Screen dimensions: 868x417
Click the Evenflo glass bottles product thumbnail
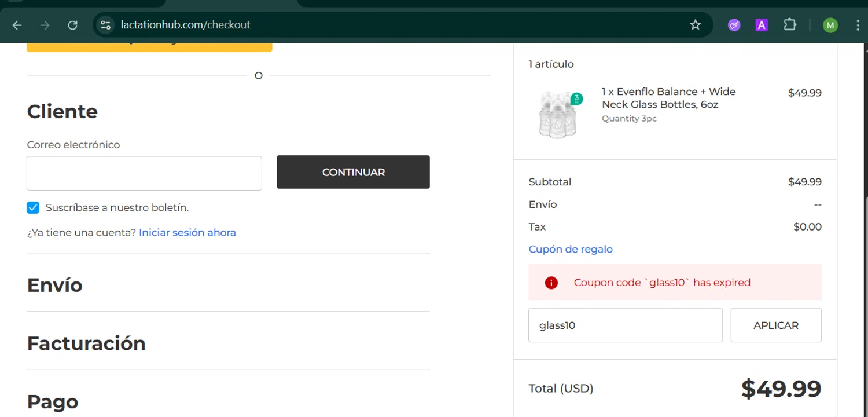coord(558,114)
